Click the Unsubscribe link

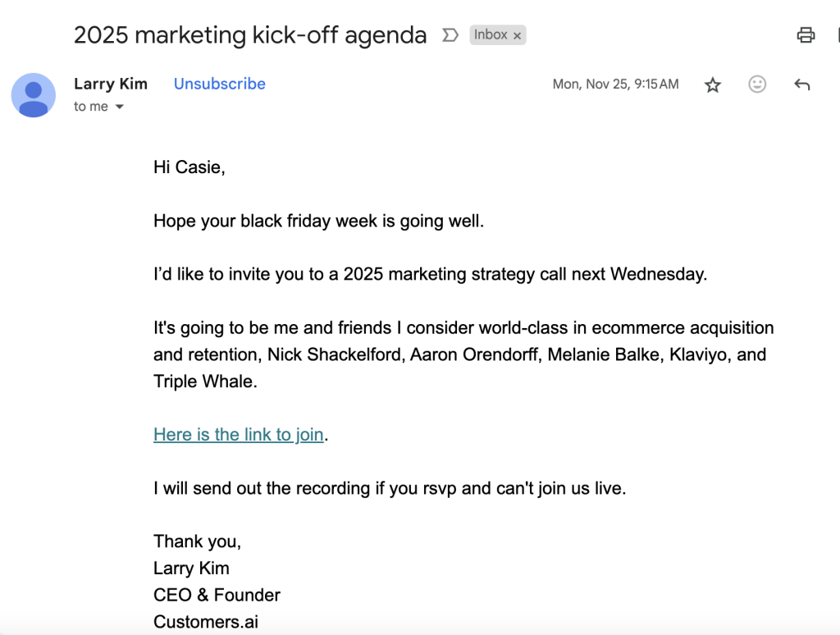(x=220, y=85)
